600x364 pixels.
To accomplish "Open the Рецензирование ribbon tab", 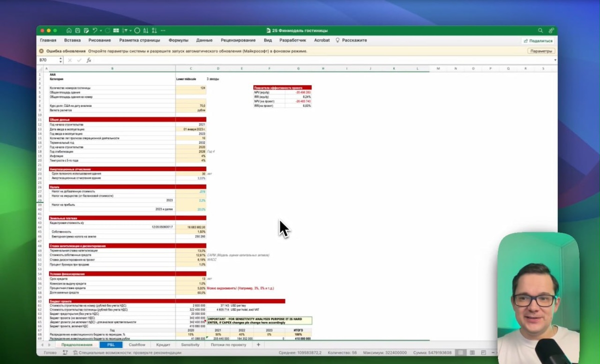I will [238, 40].
